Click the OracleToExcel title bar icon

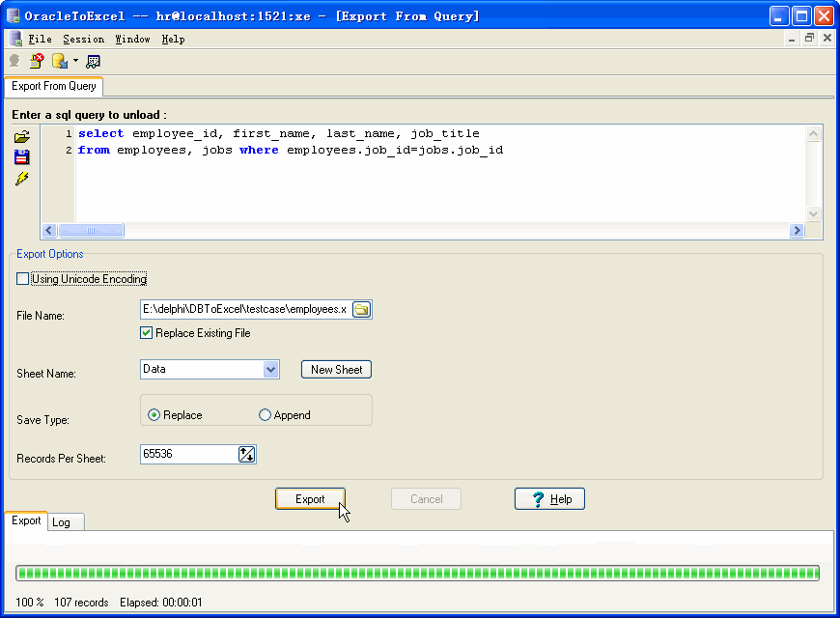coord(14,15)
